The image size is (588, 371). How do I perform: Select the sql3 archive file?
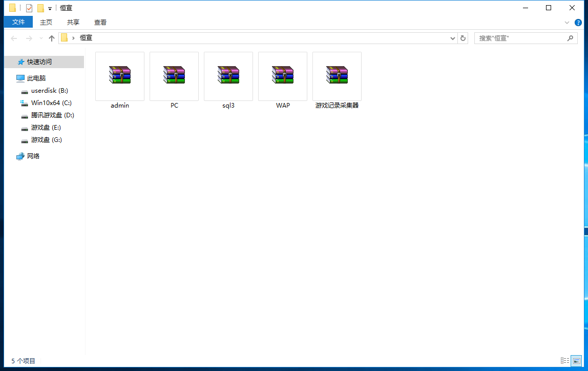pos(228,76)
